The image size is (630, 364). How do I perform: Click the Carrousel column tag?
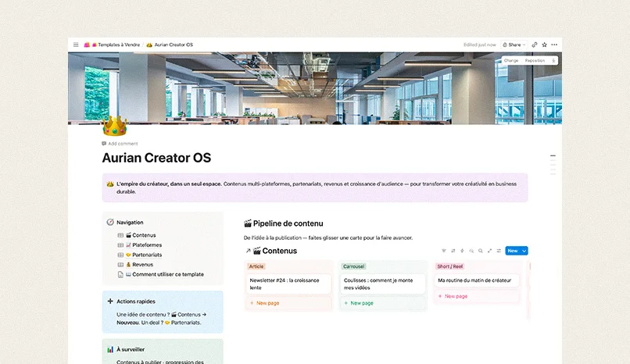(x=353, y=266)
